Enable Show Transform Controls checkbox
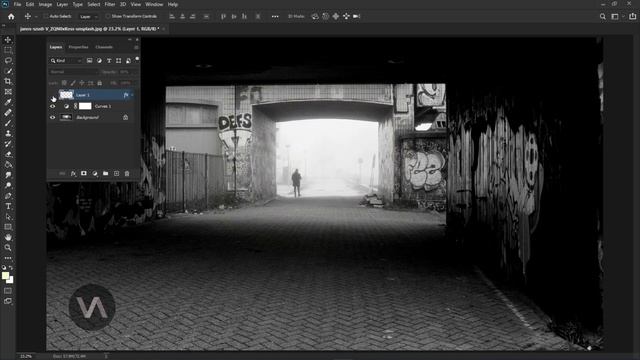This screenshot has height=360, width=640. click(108, 16)
